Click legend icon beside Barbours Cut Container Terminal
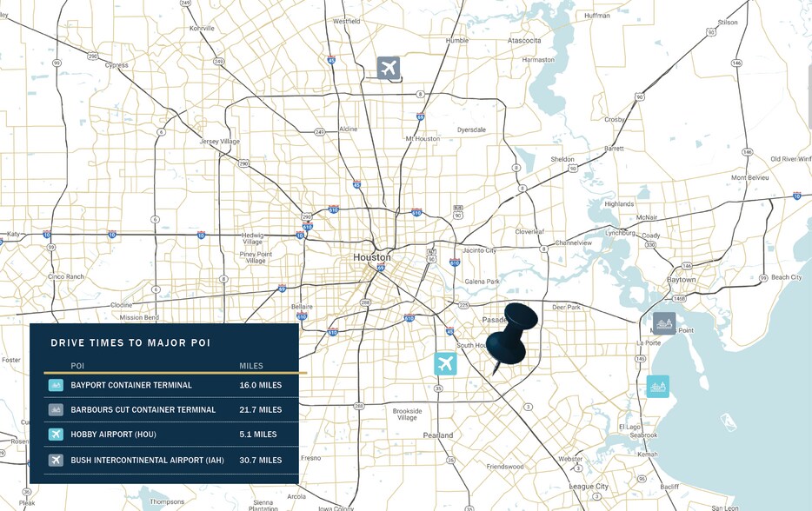Viewport: 812px width, 511px height. [x=56, y=409]
